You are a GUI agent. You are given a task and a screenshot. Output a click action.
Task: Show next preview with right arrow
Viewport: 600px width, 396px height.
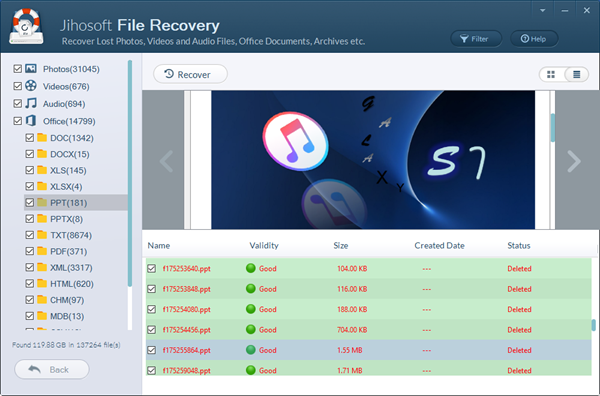[x=574, y=161]
